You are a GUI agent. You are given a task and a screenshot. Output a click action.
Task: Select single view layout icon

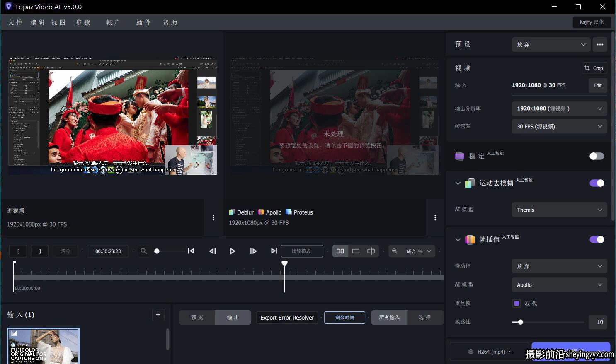(356, 251)
